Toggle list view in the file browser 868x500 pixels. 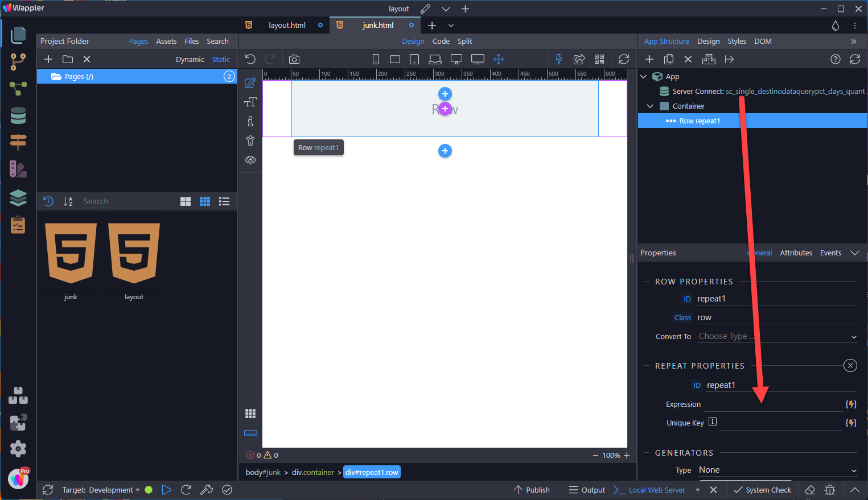[x=224, y=201]
